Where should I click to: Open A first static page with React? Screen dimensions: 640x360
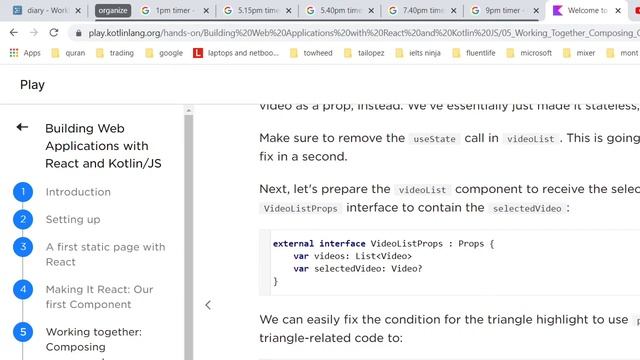point(105,254)
